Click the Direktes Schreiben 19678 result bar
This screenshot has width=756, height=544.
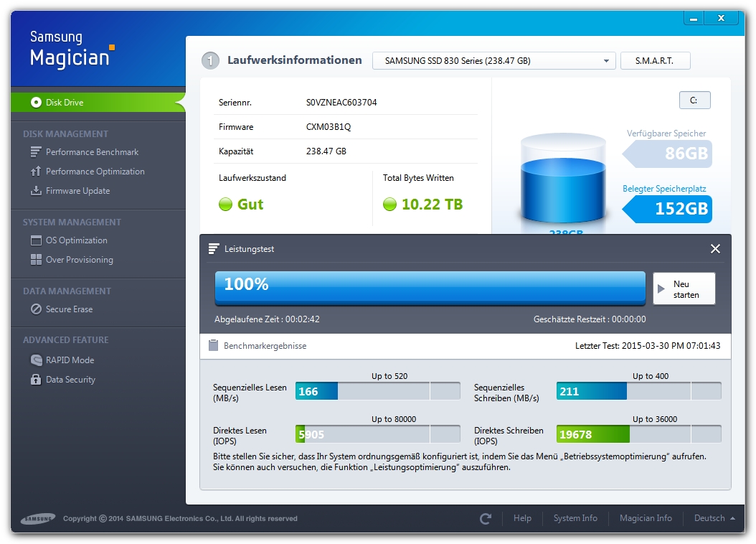click(x=638, y=434)
